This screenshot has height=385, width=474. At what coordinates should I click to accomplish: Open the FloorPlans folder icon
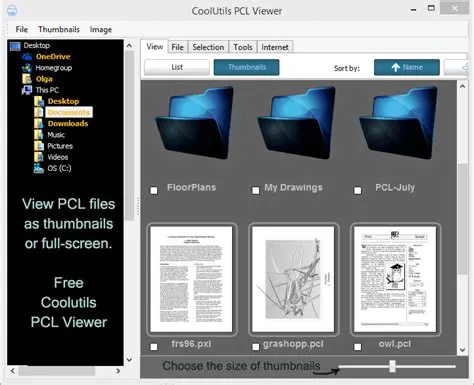point(195,123)
